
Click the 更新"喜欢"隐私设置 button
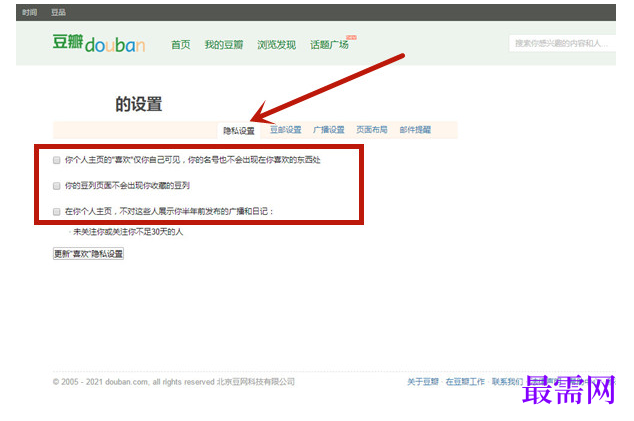click(x=88, y=254)
